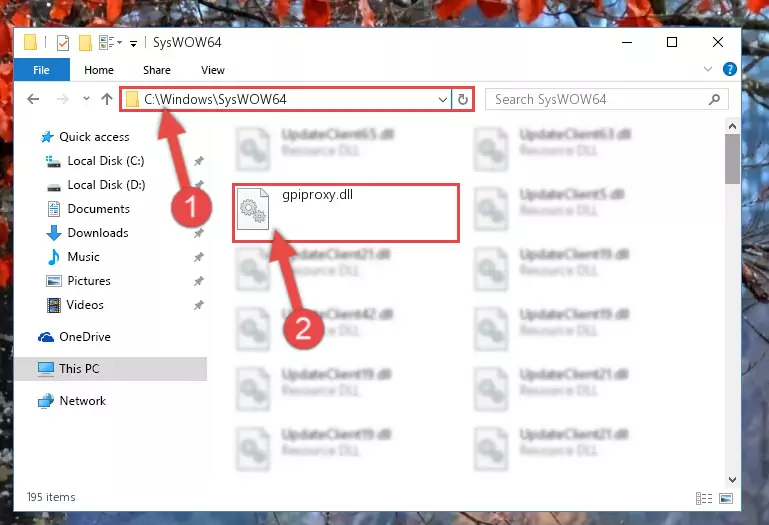This screenshot has width=769, height=525.
Task: Select OneDrive in navigation pane
Action: coord(85,337)
